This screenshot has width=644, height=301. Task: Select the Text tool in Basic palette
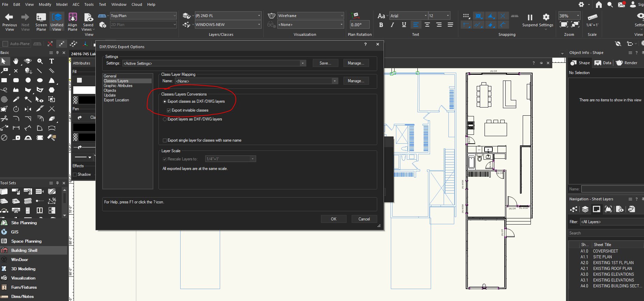[x=51, y=61]
